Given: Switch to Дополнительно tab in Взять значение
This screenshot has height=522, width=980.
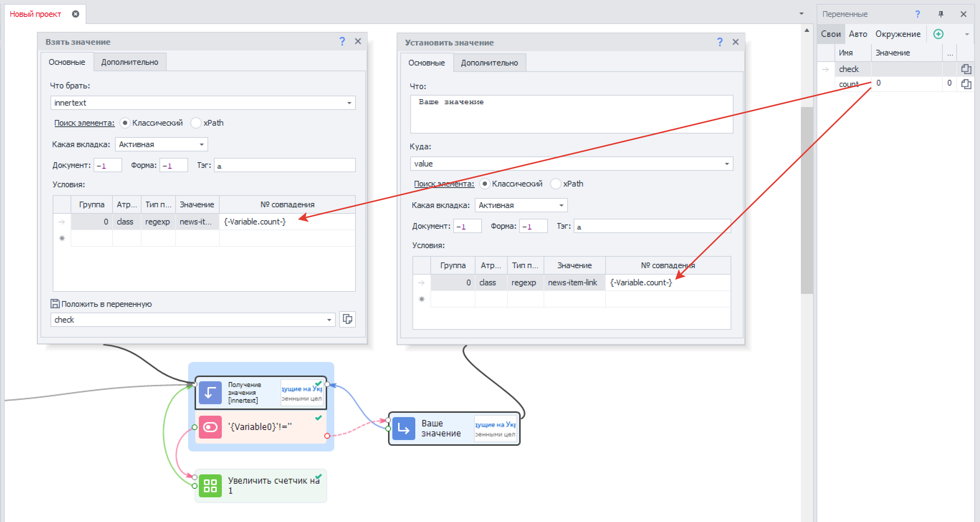Looking at the screenshot, I should click(x=129, y=62).
